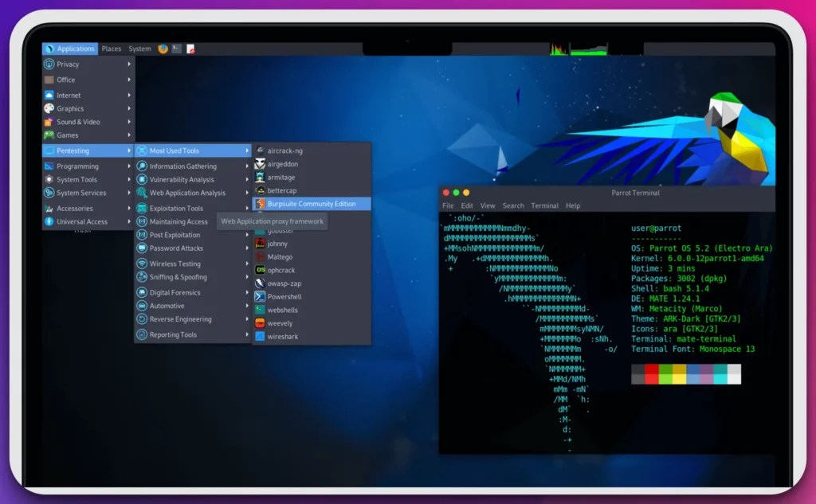The height and width of the screenshot is (504, 816).
Task: Select weevely from the tool list
Action: coord(260,322)
